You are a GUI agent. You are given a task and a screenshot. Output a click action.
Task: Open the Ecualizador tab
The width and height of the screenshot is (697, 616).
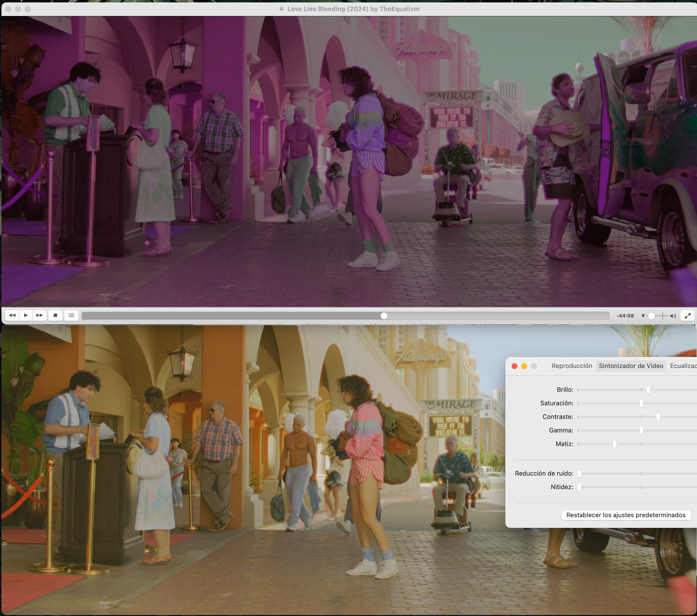[x=683, y=366]
